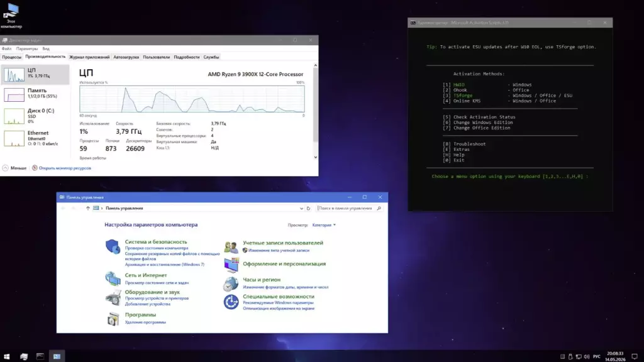This screenshot has height=362, width=644.
Task: Open Просмотр состояния сети и задач link
Action: [157, 283]
